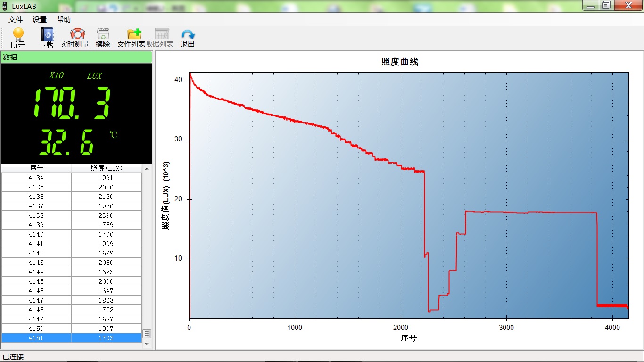Click x-axis tick label 2000

pos(401,327)
